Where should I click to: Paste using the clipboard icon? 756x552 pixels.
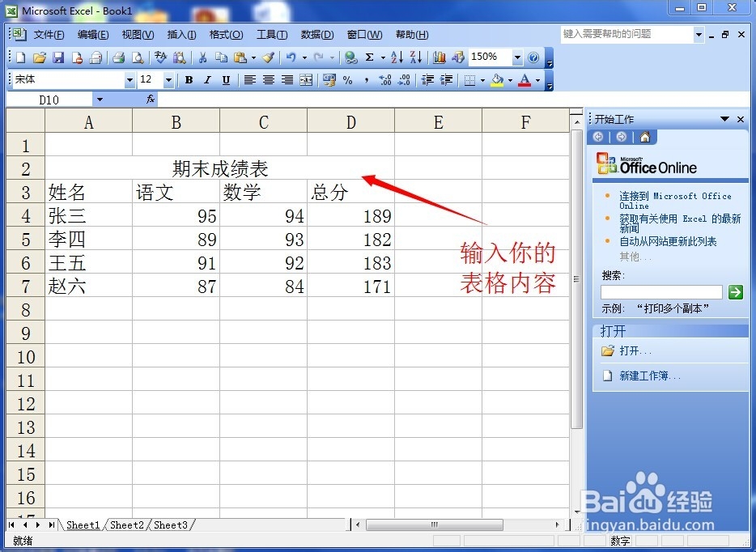click(x=240, y=57)
